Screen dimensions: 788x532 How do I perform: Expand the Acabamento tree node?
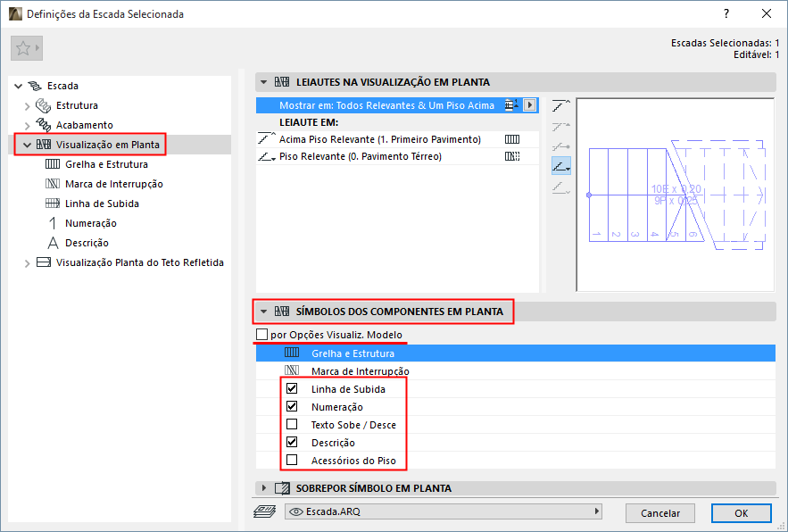click(28, 125)
